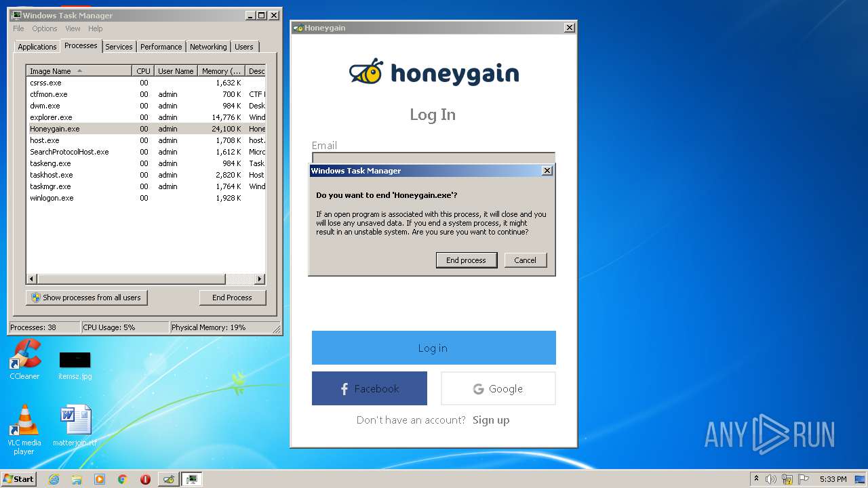Open Opera from the taskbar
The width and height of the screenshot is (868, 488).
145,479
